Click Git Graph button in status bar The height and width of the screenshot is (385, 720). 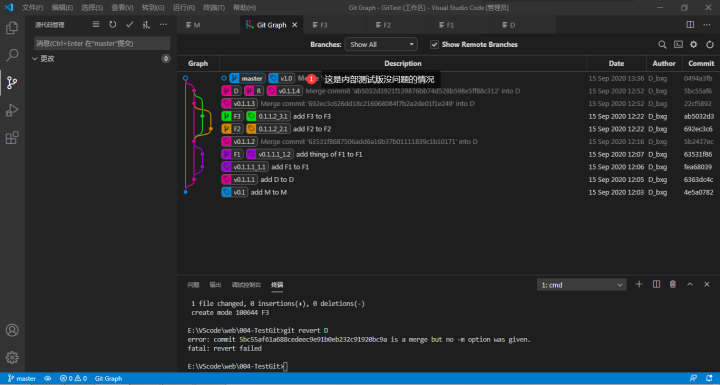[108, 379]
